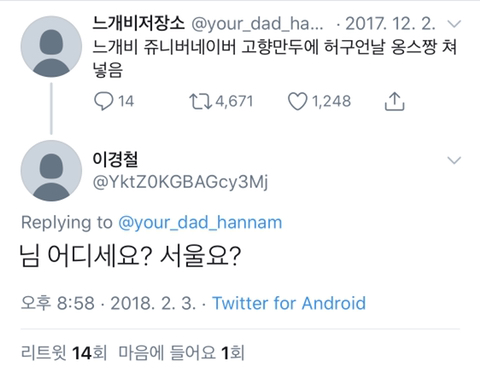Open reply icon on first tweet
The height and width of the screenshot is (372, 480).
click(x=103, y=101)
